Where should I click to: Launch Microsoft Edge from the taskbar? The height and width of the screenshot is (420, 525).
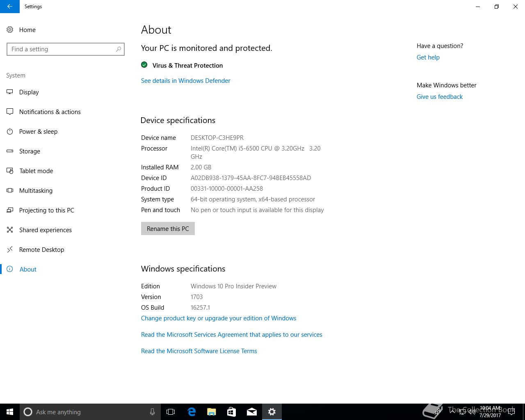point(192,412)
